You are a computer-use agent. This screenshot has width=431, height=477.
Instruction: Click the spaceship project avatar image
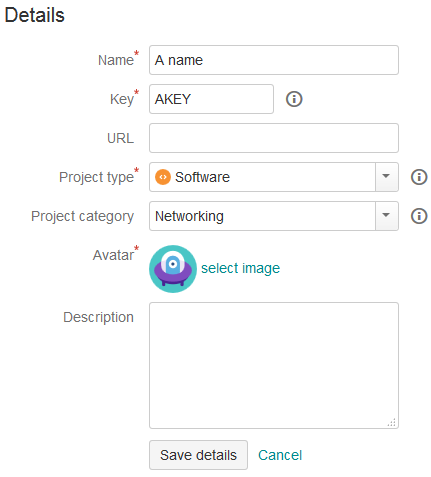[x=173, y=269]
